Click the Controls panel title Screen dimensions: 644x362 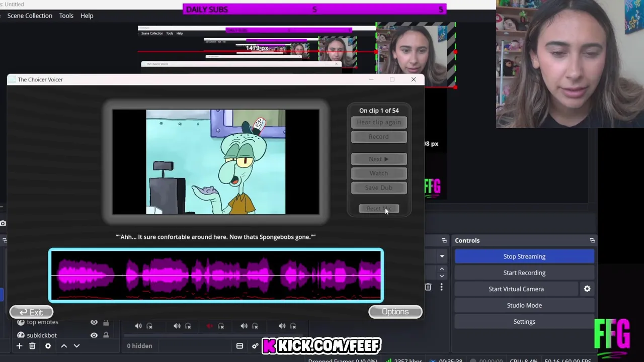pos(467,240)
